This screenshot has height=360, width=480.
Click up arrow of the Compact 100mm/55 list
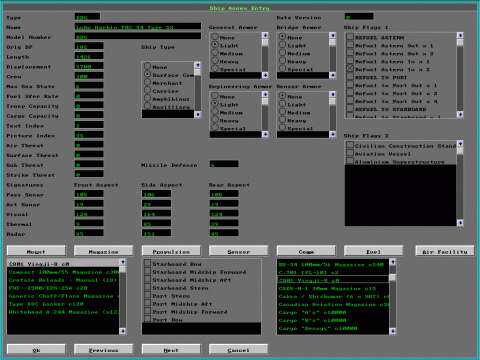coord(123,262)
